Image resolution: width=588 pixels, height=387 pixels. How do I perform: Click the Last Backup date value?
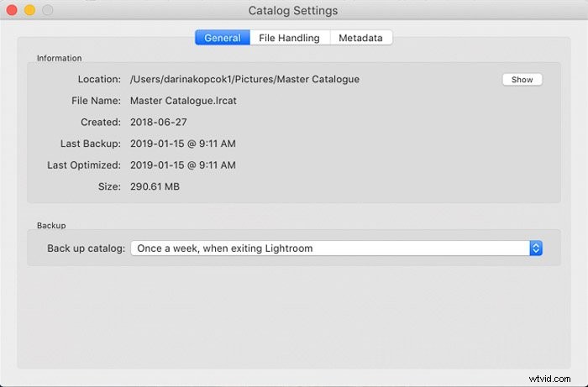pyautogui.click(x=183, y=144)
